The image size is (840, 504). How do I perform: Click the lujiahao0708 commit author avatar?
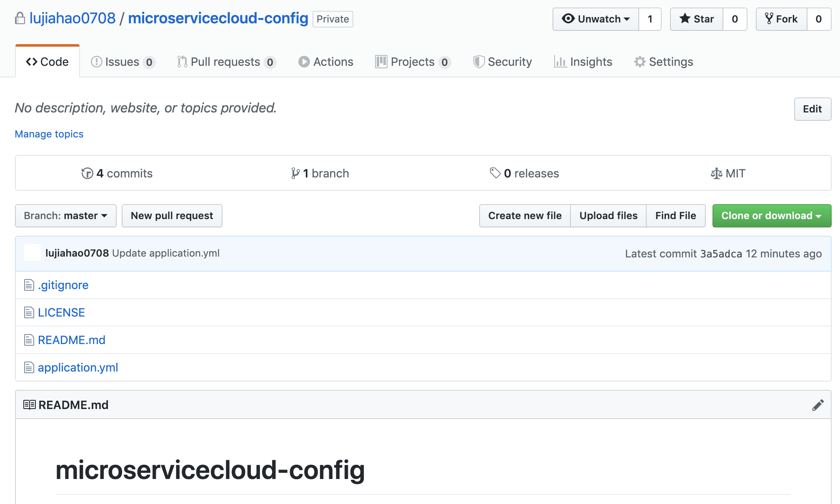32,253
